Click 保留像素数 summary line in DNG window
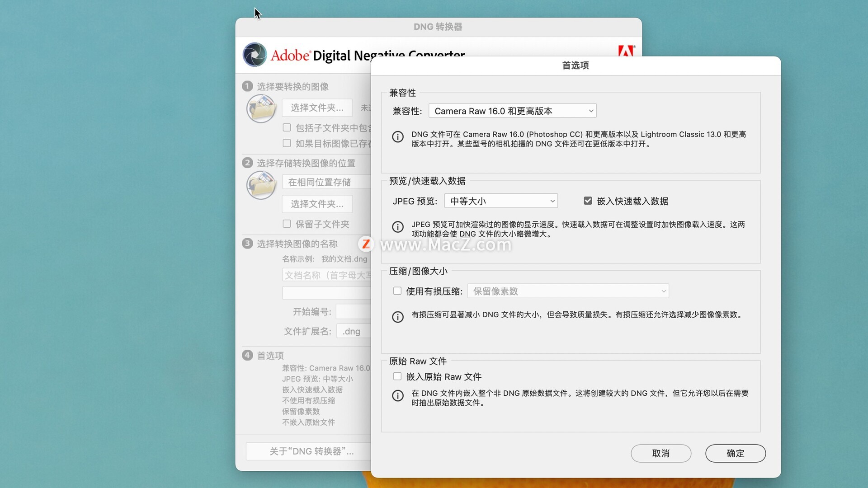The width and height of the screenshot is (868, 488). (301, 412)
